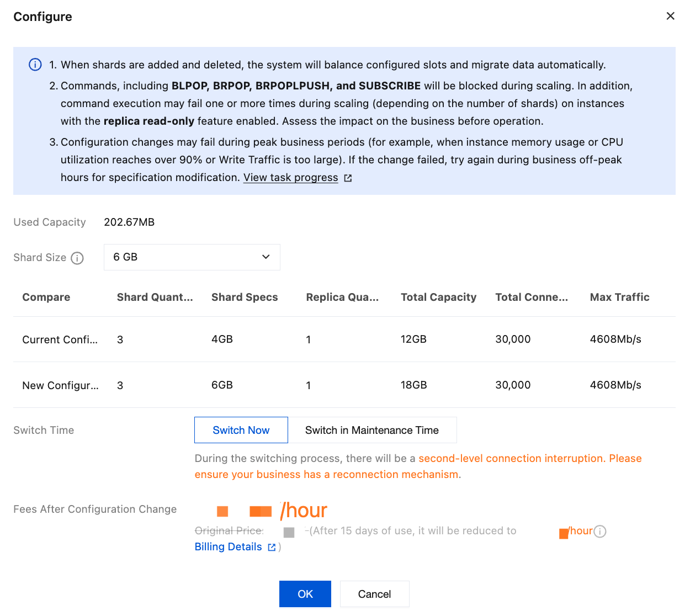
Task: Click the Max Traffic column header
Action: point(619,297)
